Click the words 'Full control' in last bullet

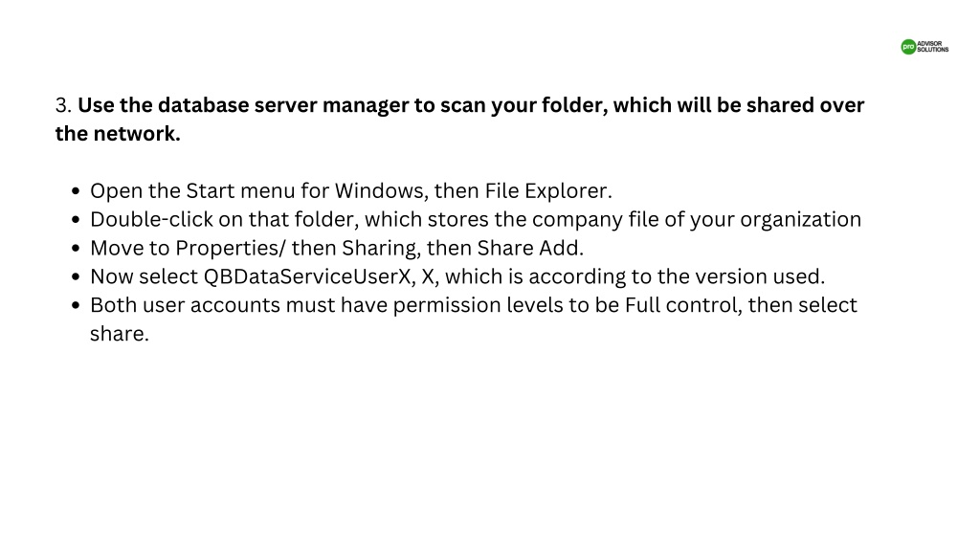[x=683, y=305]
